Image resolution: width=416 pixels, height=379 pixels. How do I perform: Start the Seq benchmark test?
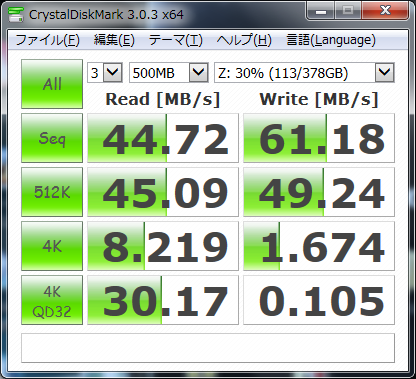click(x=52, y=138)
